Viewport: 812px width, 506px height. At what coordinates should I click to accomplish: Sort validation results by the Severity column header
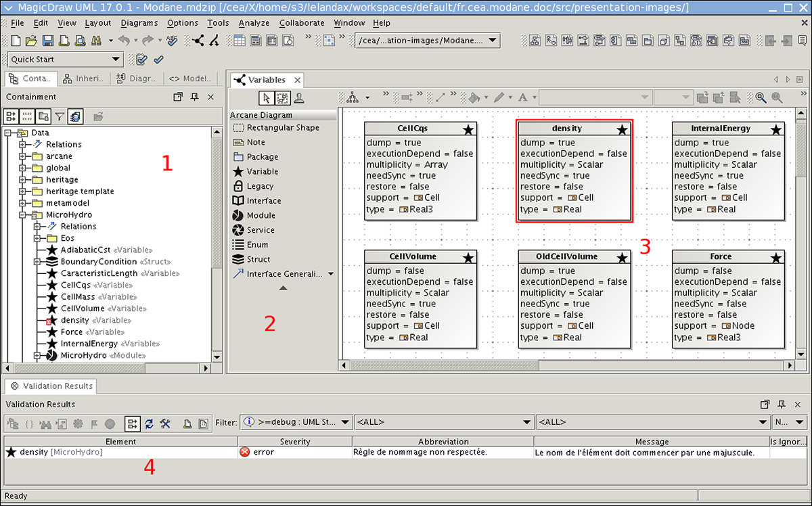[294, 442]
